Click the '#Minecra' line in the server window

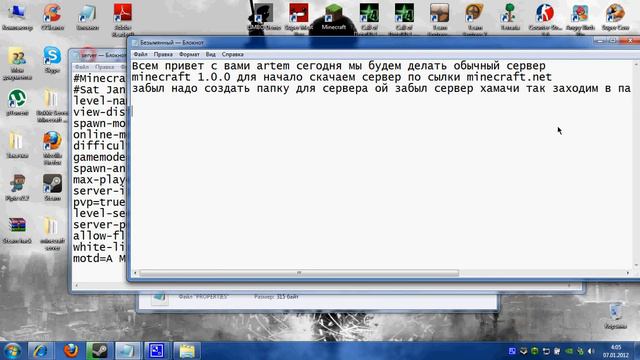[x=99, y=78]
